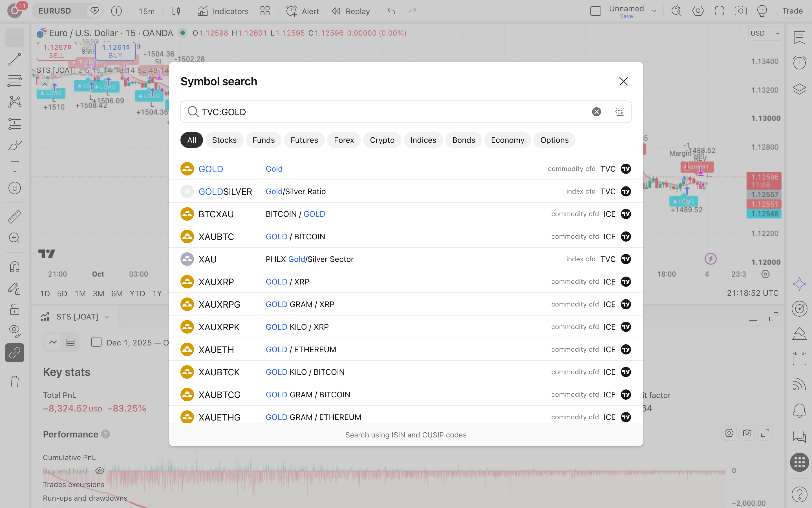This screenshot has width=812, height=508.
Task: Choose the XAUBTC GOLD / BITCOIN result
Action: (x=406, y=237)
